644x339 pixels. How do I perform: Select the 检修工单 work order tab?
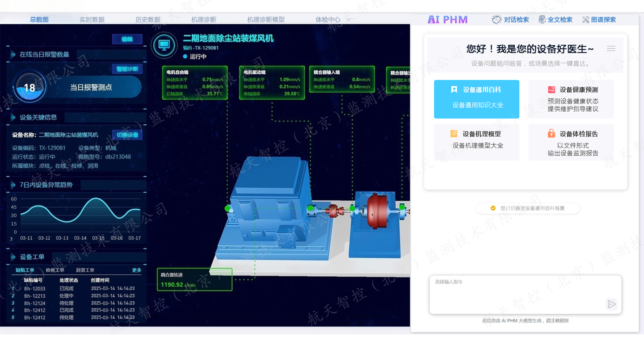pos(55,270)
